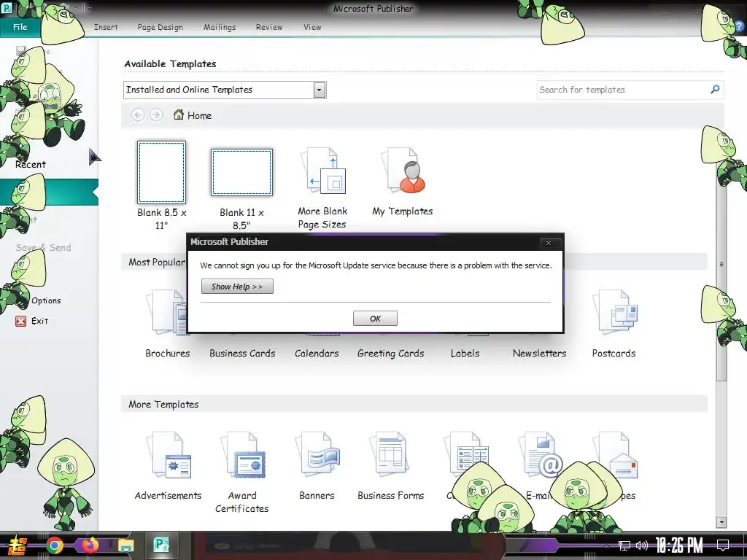Switch to the Page Design tab
This screenshot has height=560, width=747.
pos(160,27)
